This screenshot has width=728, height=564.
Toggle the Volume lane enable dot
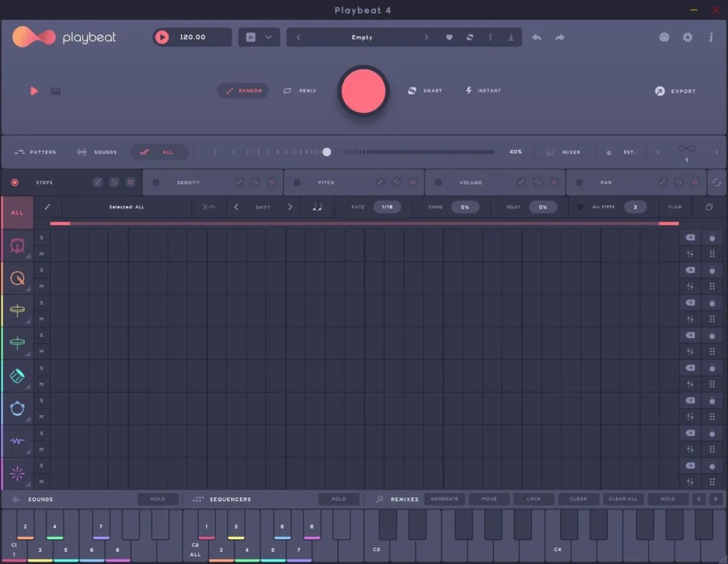click(x=438, y=183)
